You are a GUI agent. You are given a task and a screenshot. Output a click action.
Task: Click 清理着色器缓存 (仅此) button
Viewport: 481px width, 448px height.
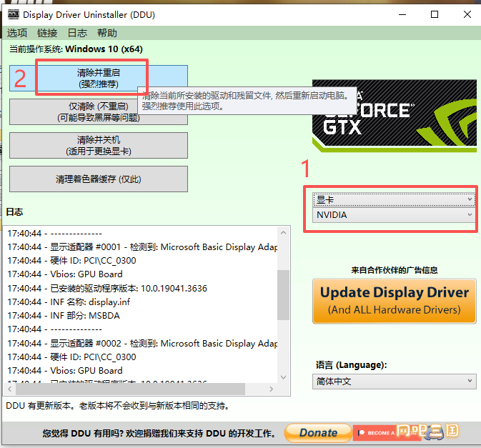(x=99, y=179)
